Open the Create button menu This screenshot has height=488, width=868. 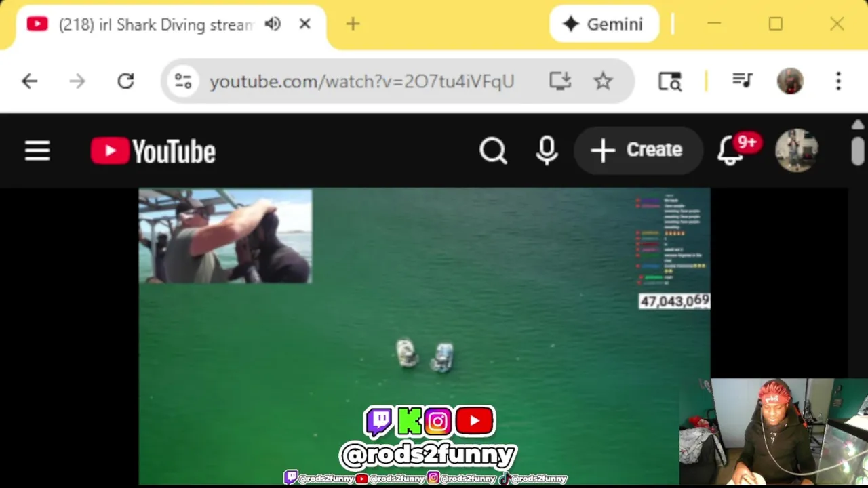tap(637, 150)
